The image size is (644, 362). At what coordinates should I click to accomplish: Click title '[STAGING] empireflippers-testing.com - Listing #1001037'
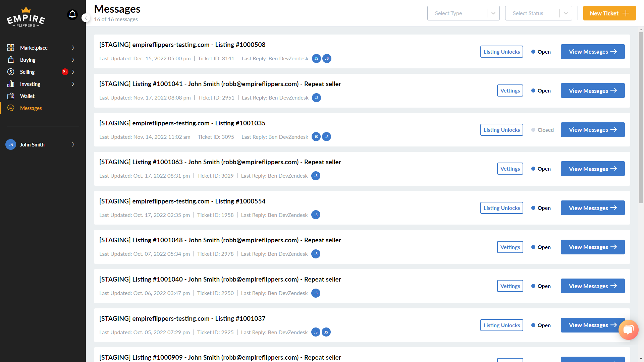pyautogui.click(x=182, y=318)
